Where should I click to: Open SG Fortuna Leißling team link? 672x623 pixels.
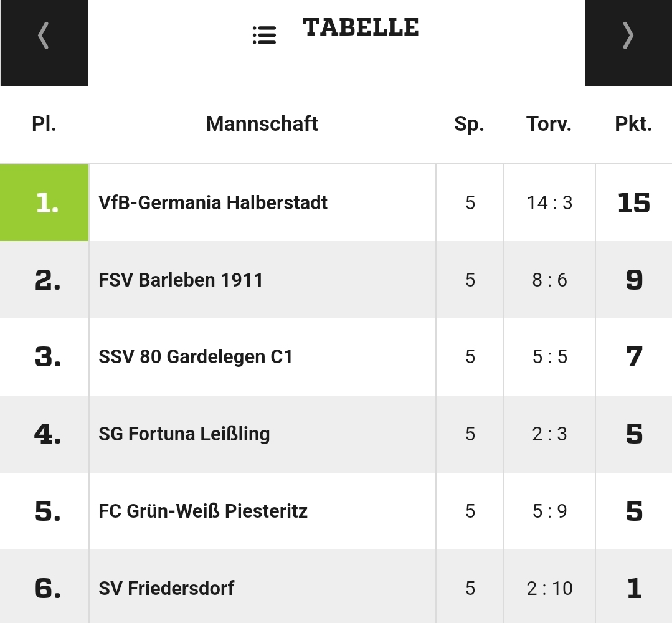(x=184, y=434)
